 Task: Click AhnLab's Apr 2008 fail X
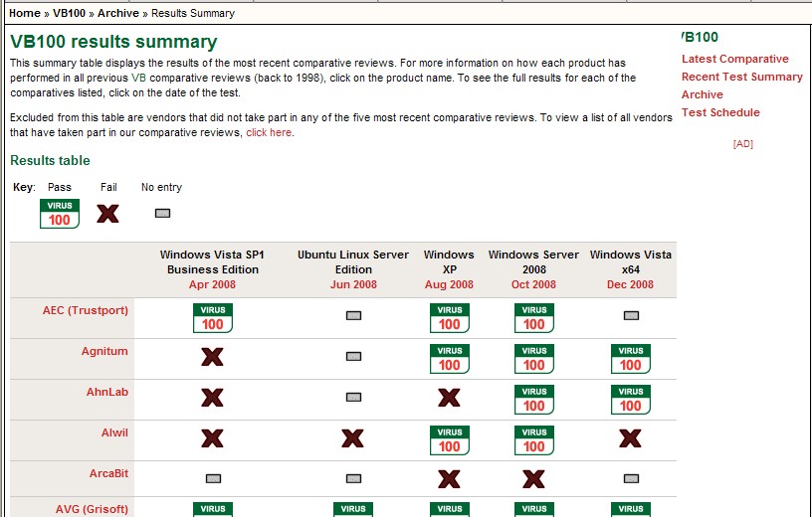[x=212, y=398]
